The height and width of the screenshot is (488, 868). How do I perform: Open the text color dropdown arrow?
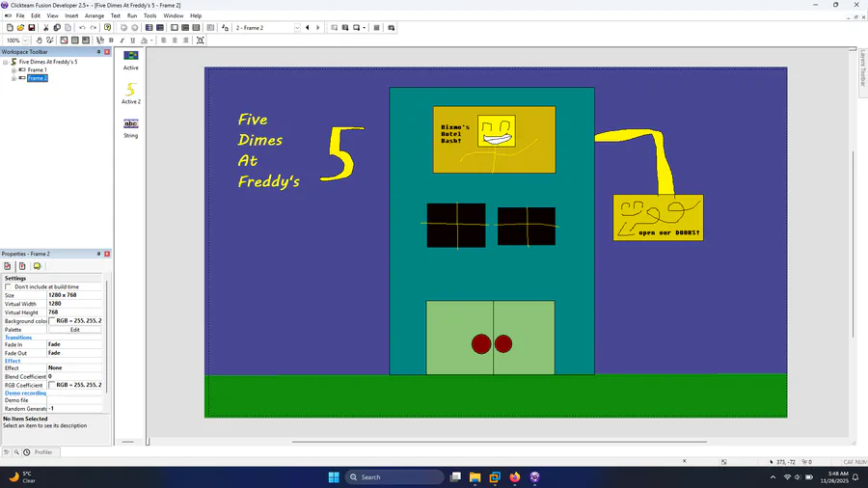151,41
